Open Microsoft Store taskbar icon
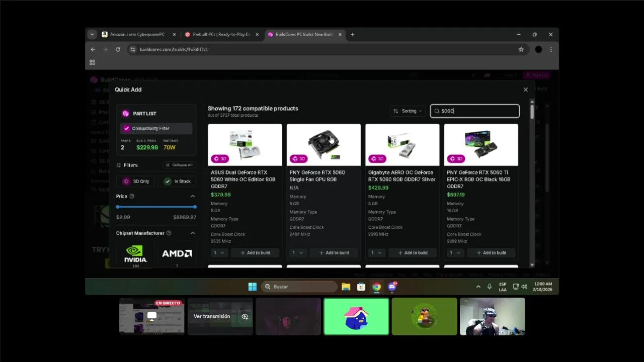 pos(361,287)
